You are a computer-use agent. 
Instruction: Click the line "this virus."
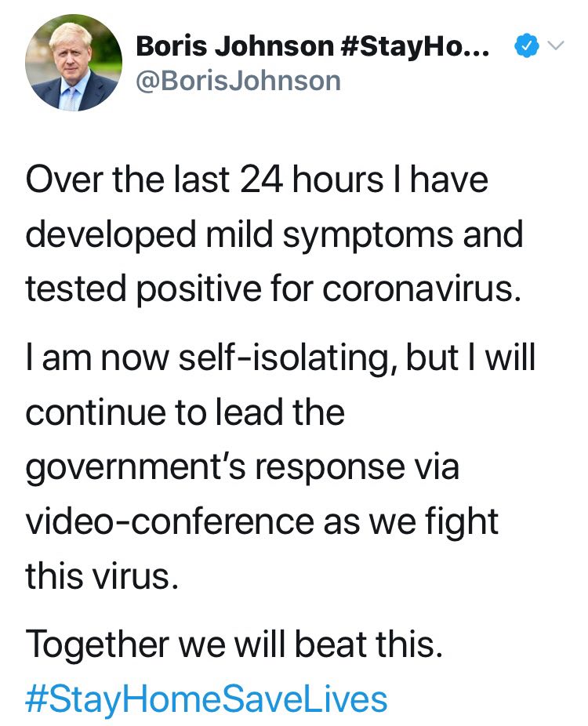click(x=97, y=575)
